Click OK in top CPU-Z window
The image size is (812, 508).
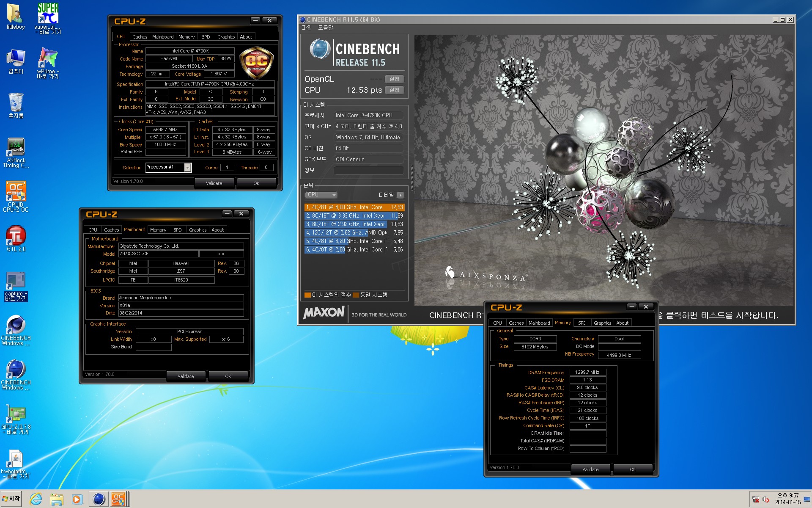(256, 183)
